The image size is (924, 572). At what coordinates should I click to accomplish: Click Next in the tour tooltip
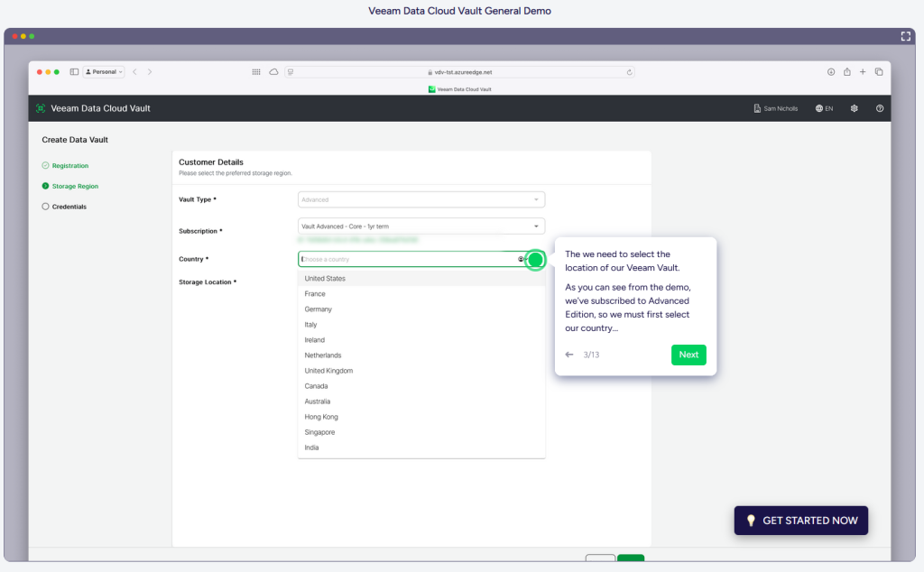[688, 355]
